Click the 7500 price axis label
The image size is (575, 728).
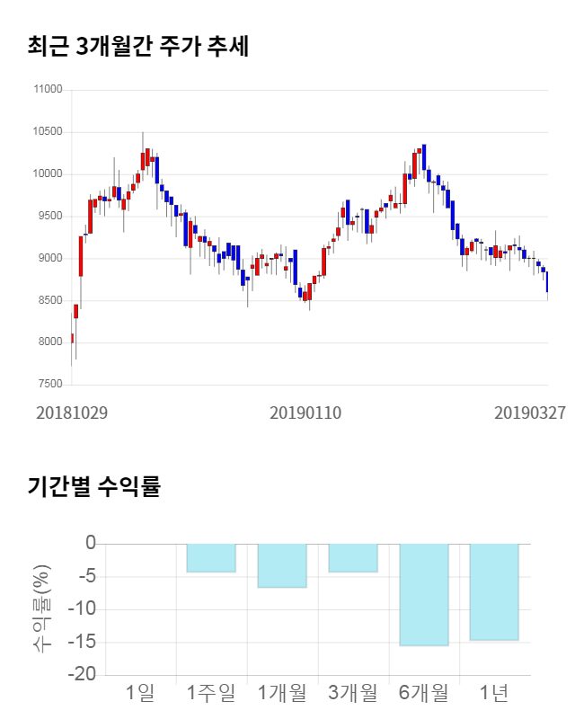point(49,385)
